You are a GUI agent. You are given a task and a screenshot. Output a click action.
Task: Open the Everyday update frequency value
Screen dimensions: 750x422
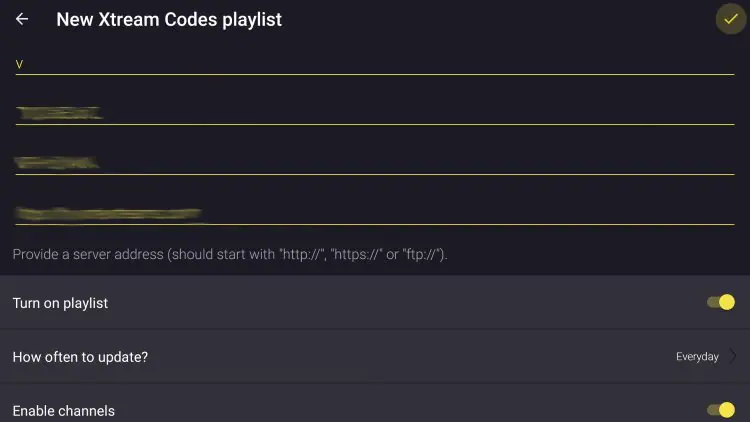click(x=697, y=356)
